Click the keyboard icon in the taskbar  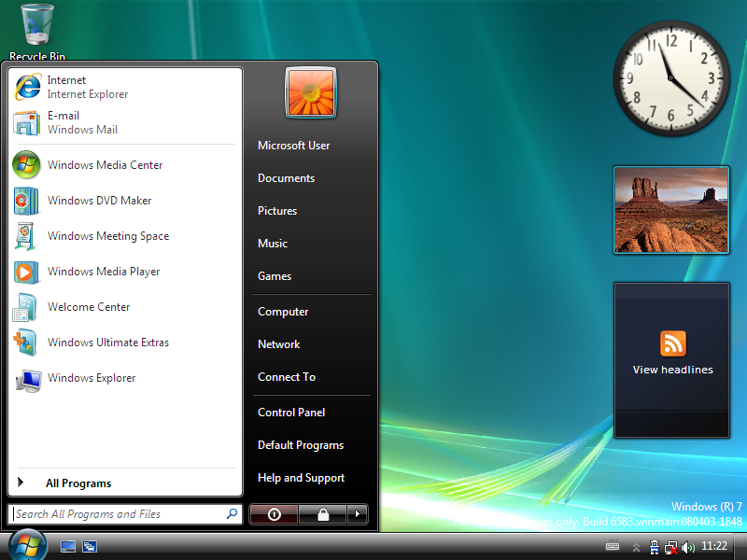point(613,546)
